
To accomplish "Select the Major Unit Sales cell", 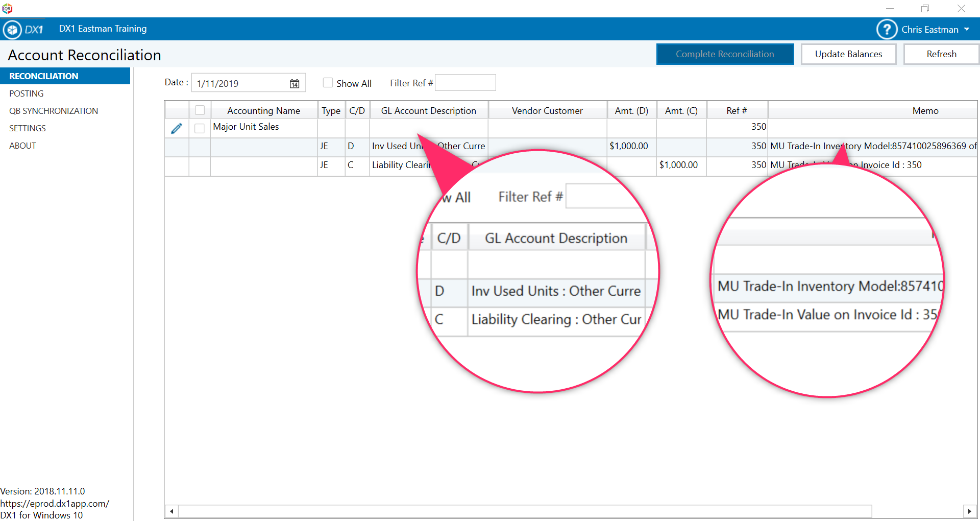I will (264, 128).
